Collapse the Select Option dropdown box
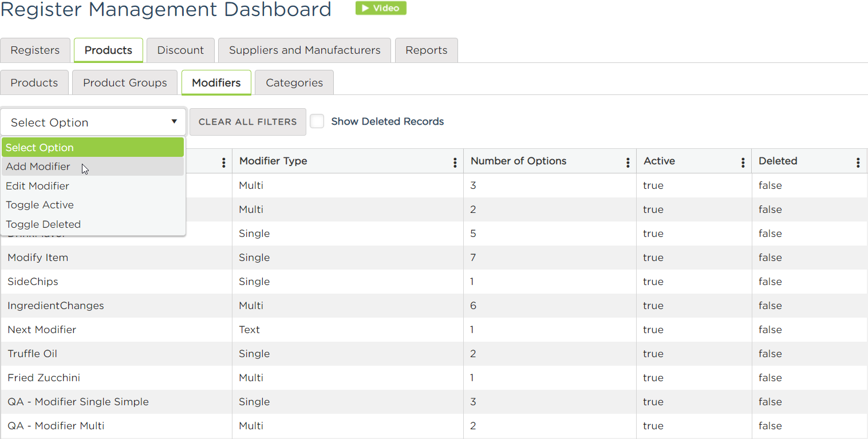This screenshot has width=868, height=439. pos(93,122)
